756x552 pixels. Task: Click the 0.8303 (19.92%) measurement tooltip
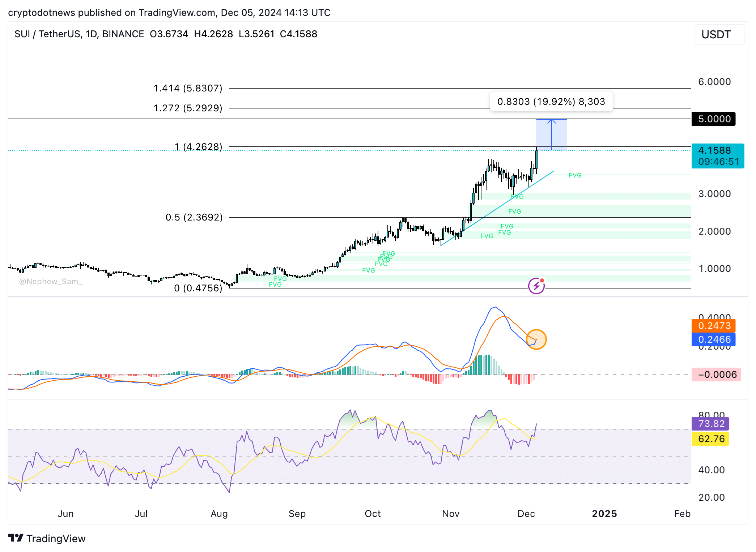point(551,102)
